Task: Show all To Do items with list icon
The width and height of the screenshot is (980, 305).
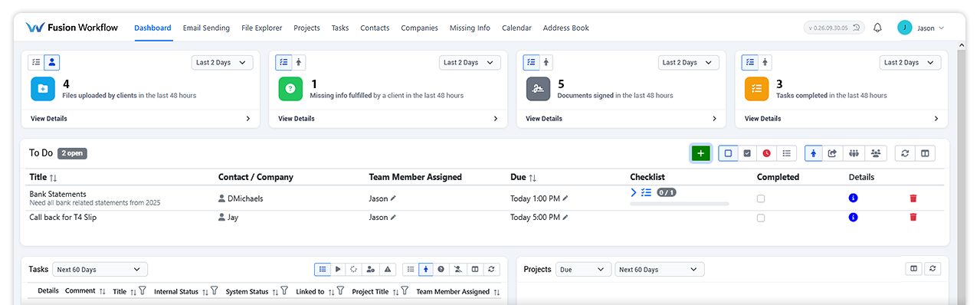Action: (x=786, y=153)
